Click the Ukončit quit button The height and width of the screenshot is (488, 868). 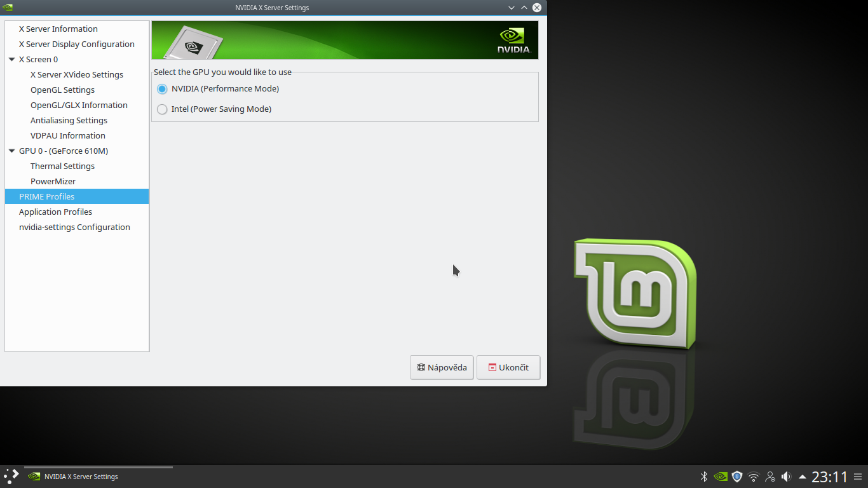[508, 367]
